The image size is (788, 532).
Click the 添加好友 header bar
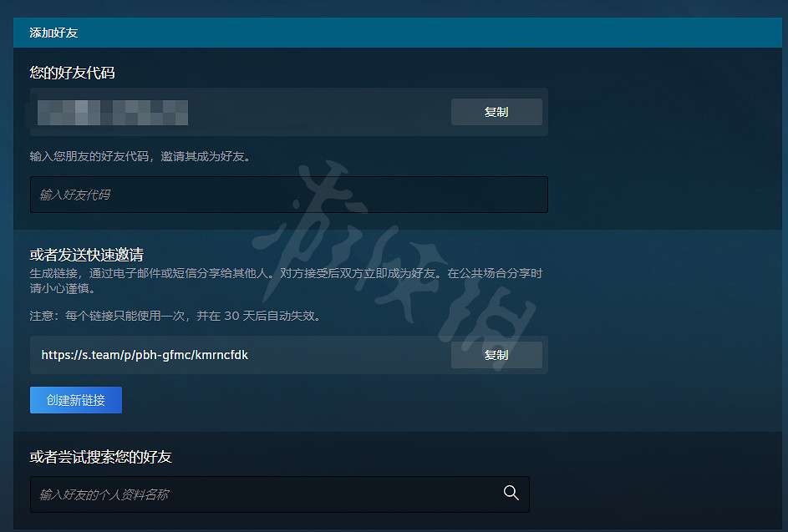coord(398,33)
